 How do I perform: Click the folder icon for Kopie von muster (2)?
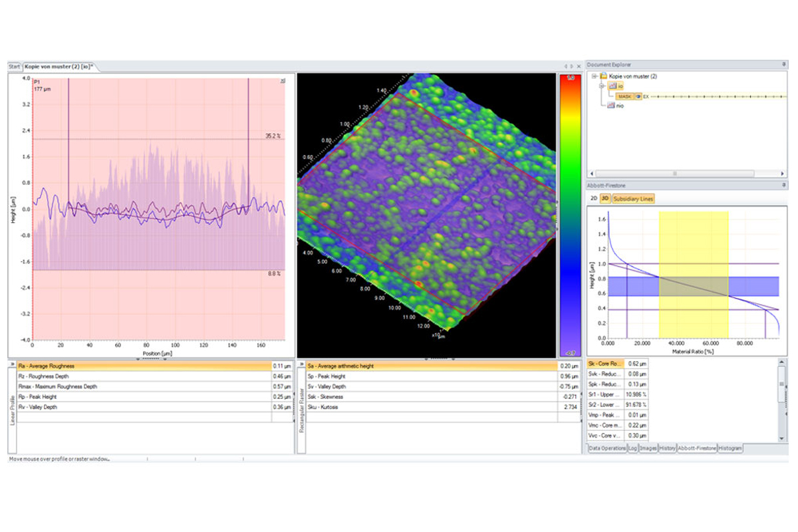(603, 76)
